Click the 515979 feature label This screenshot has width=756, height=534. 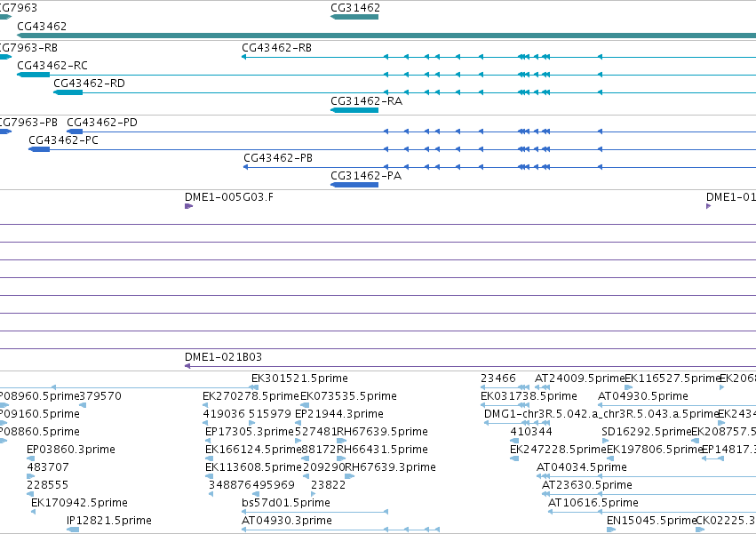coord(270,414)
